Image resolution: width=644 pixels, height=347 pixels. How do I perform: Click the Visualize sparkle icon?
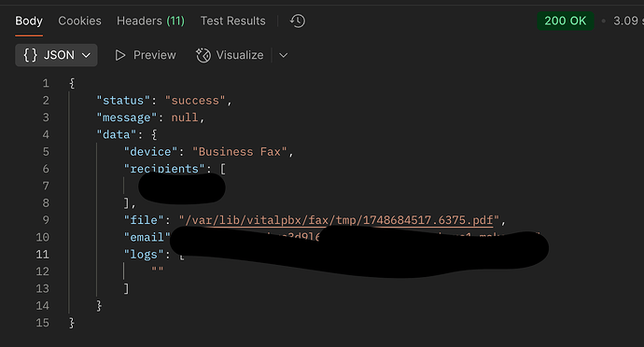click(203, 55)
